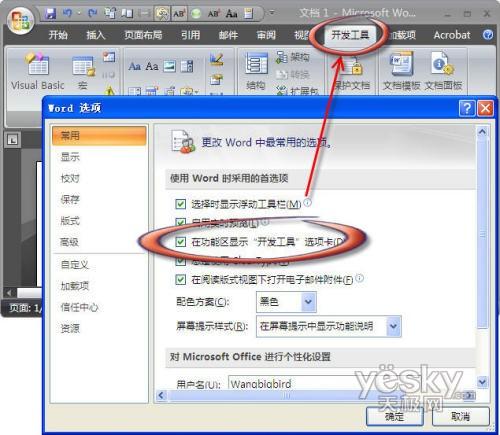The height and width of the screenshot is (435, 500).
Task: Click the Schema (架构) button
Action: [x=293, y=57]
